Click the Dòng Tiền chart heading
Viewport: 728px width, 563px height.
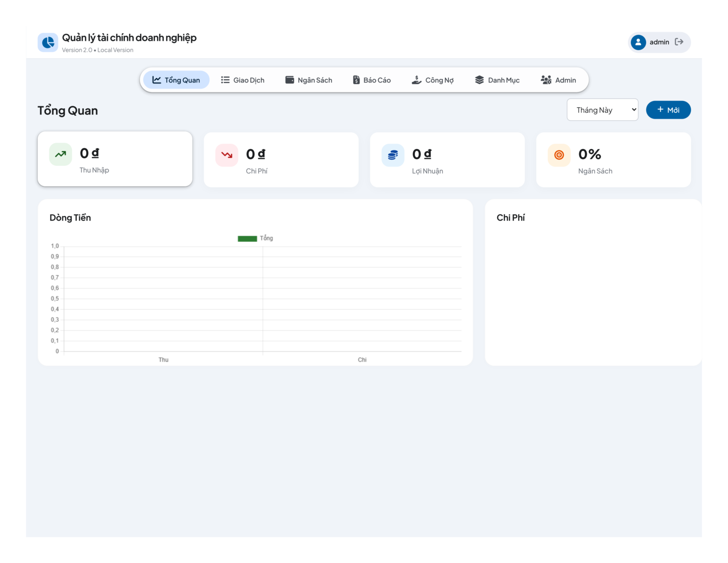tap(70, 218)
